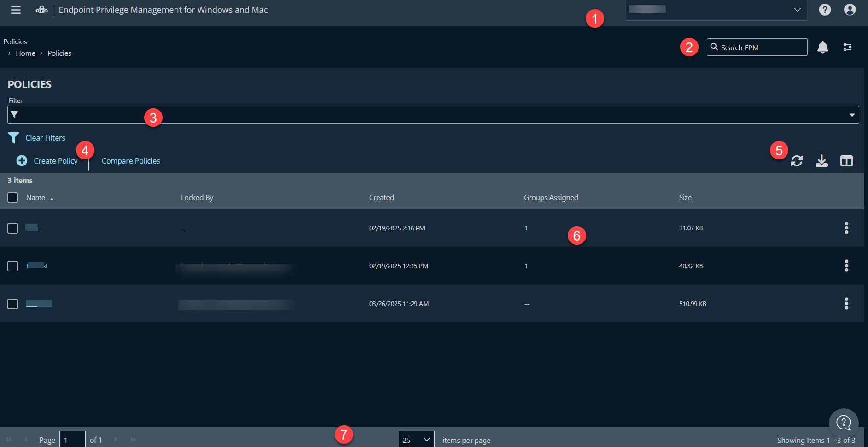The width and height of the screenshot is (868, 447).
Task: Expand the breadcrumb chevron before Home
Action: [x=9, y=53]
